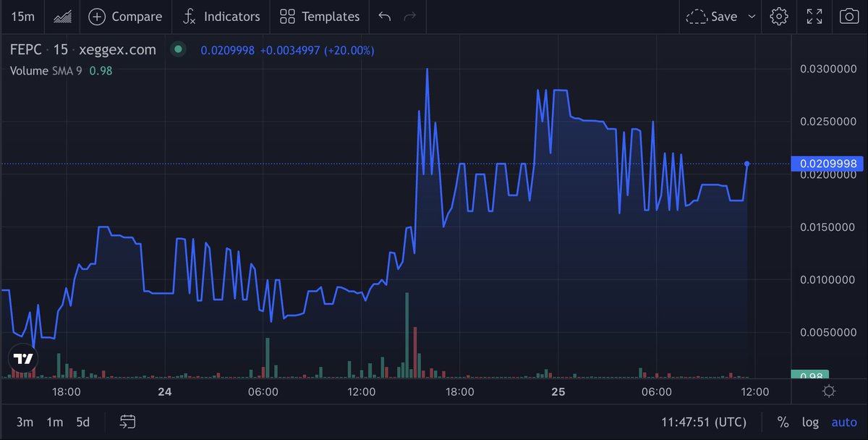Image resolution: width=868 pixels, height=440 pixels.
Task: Click the redo arrow
Action: (x=409, y=16)
